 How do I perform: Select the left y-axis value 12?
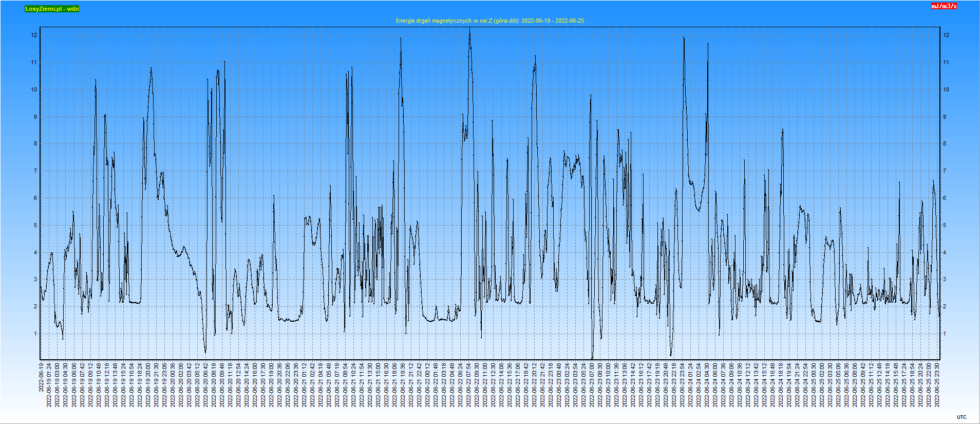[x=34, y=35]
